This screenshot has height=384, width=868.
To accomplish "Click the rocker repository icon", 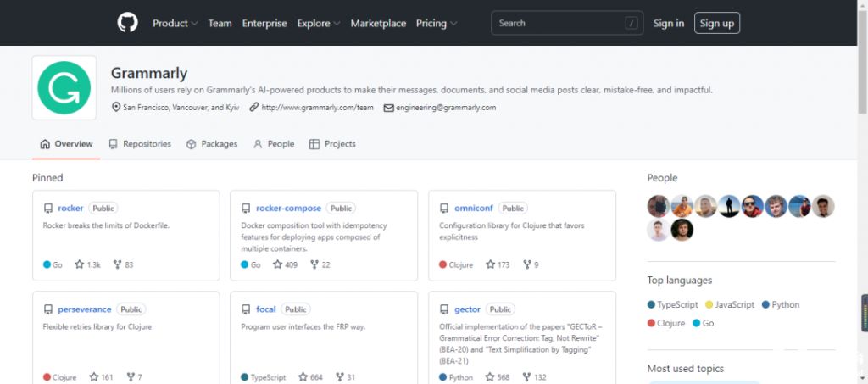I will click(48, 209).
